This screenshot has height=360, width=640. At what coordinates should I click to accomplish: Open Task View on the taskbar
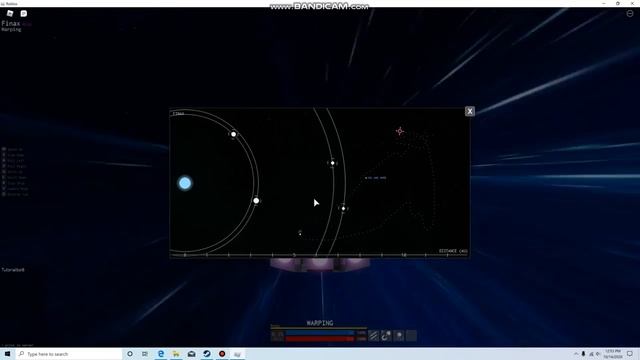point(145,354)
